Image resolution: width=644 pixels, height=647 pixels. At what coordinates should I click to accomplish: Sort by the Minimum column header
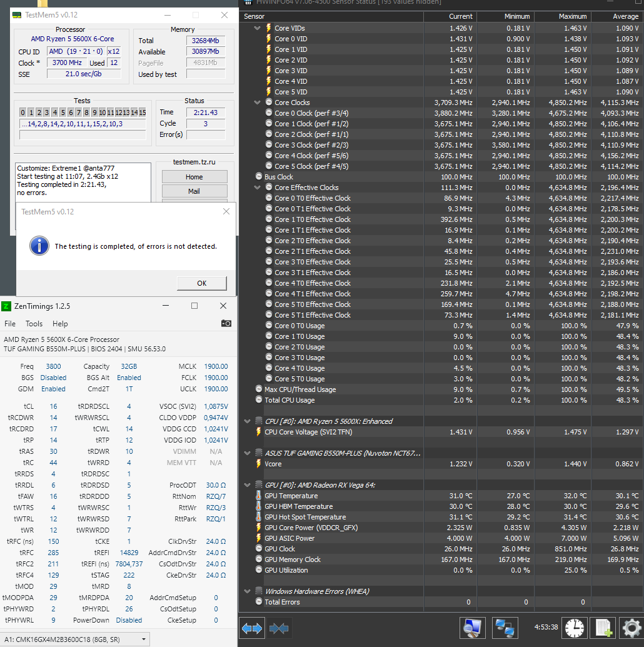pyautogui.click(x=506, y=16)
